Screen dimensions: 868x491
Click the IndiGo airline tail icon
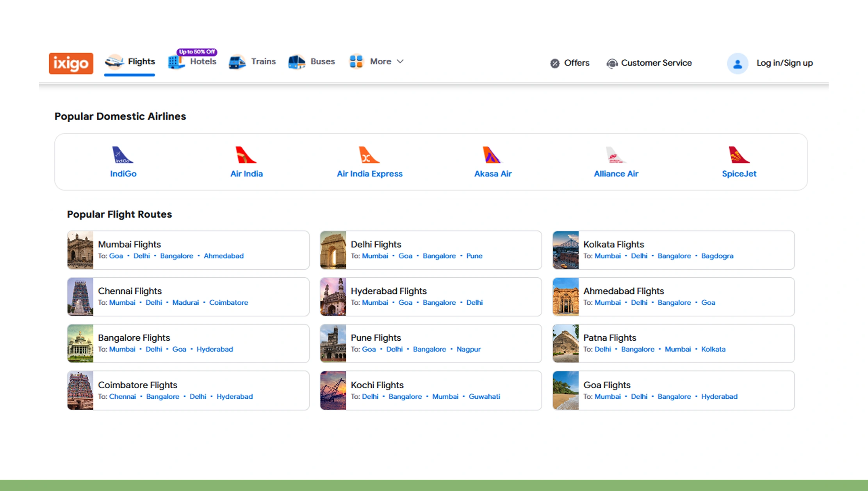(x=123, y=155)
